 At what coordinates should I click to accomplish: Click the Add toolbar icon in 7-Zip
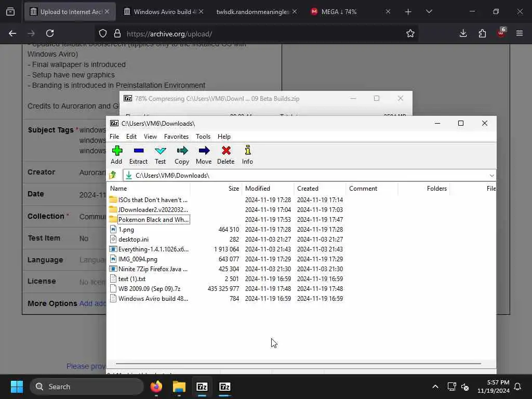point(117,155)
